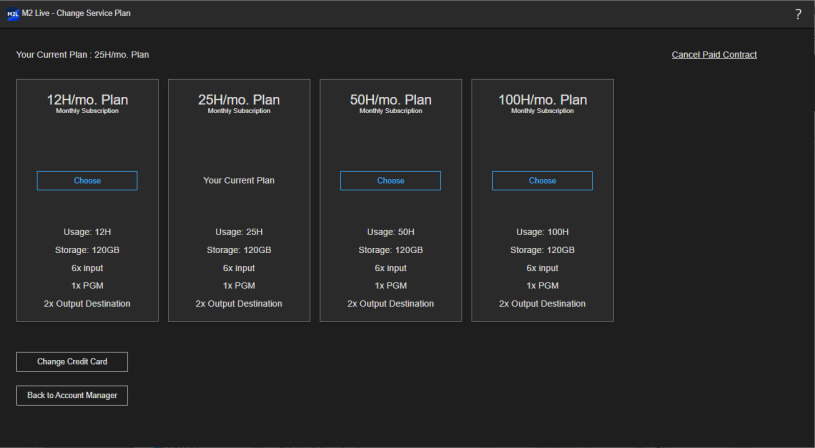Screen dimensions: 815x448
Task: Click '2x Output Destination' in 100H plan card
Action: click(x=543, y=304)
